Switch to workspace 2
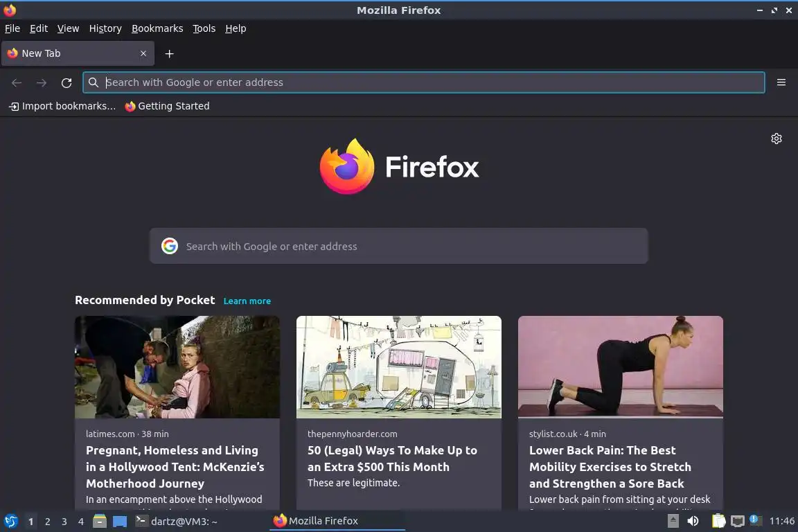The width and height of the screenshot is (798, 532). coord(48,522)
